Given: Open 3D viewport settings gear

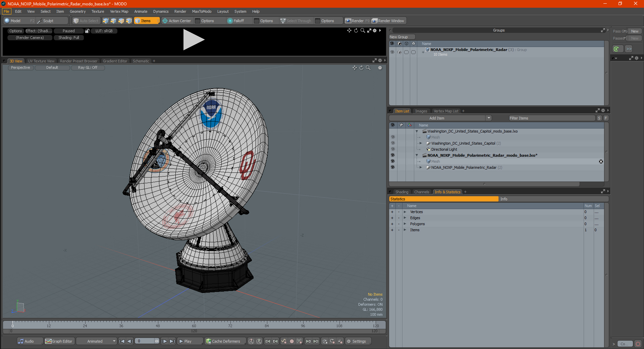Looking at the screenshot, I should pos(380,68).
